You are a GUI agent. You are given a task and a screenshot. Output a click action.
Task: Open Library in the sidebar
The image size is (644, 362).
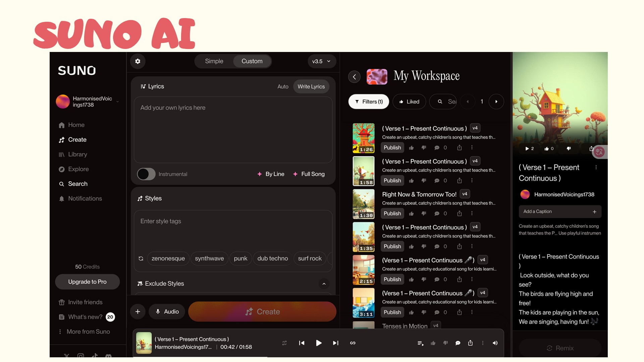pyautogui.click(x=73, y=155)
